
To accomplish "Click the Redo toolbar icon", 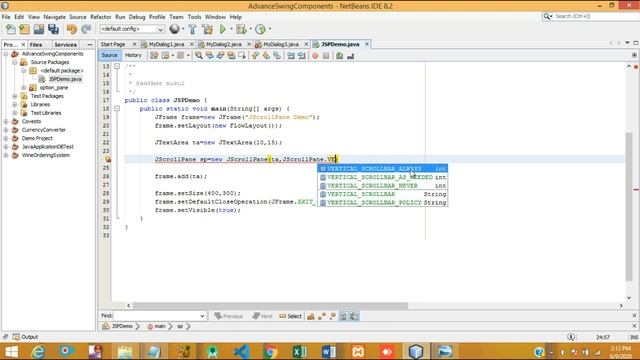I will [86, 29].
